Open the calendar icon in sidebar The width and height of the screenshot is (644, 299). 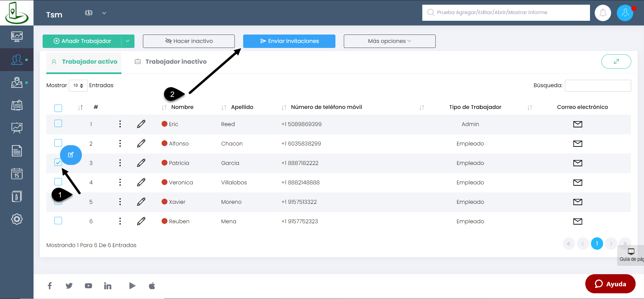17,174
